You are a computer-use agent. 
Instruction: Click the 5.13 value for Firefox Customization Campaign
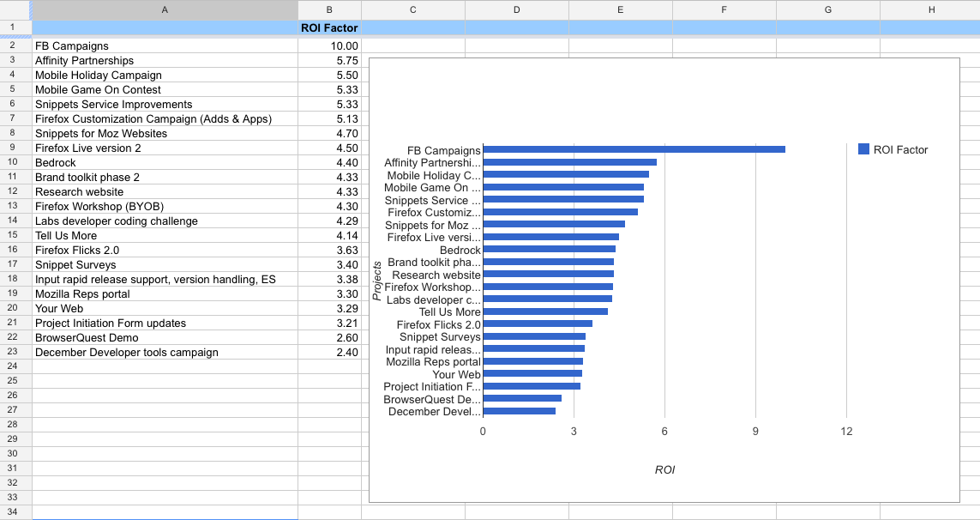tap(329, 119)
